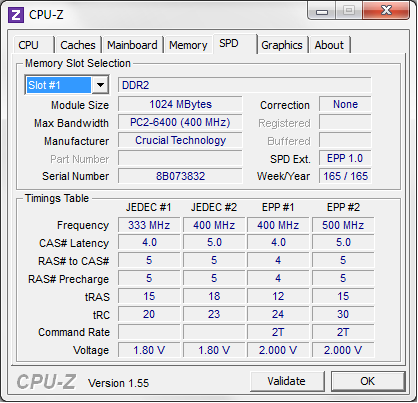Go to the Mainboard tab
This screenshot has width=418, height=403.
click(132, 45)
